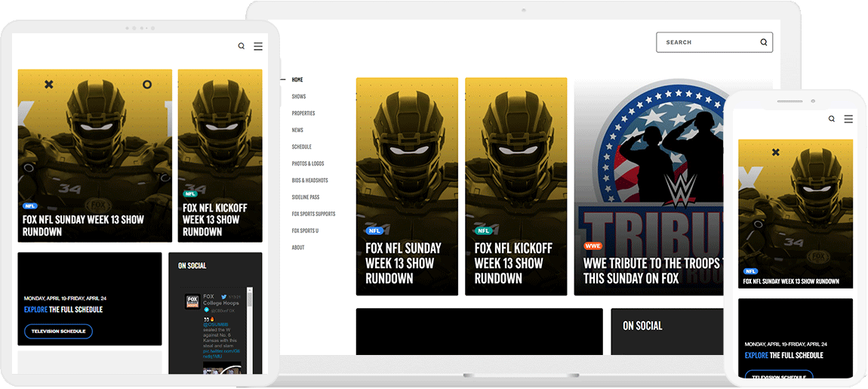
Task: Open SCHEDULE in laptop side menu
Action: (x=302, y=147)
